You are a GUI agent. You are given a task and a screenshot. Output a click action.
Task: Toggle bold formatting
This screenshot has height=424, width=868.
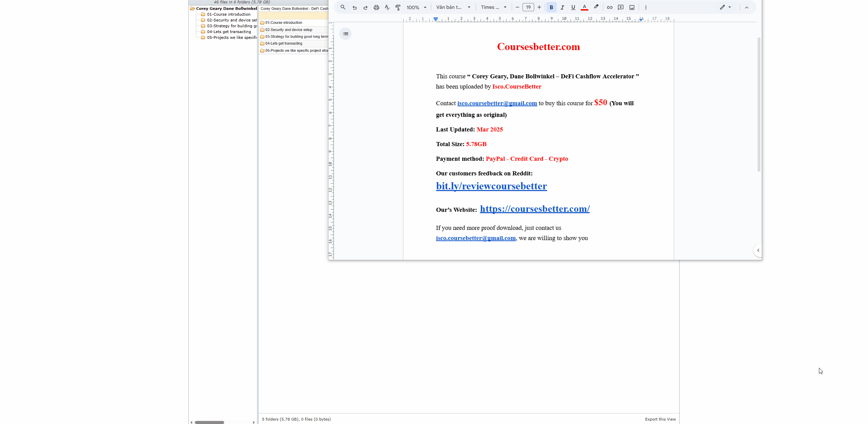pyautogui.click(x=552, y=7)
